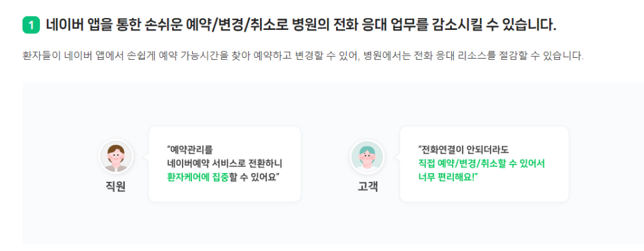
Task: Click the 전화연결이 안되더라도 quote line
Action: click(x=463, y=149)
